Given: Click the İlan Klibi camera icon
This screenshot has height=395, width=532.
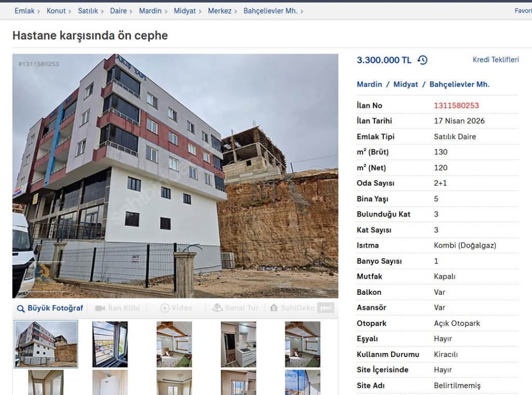Looking at the screenshot, I should pos(100,308).
